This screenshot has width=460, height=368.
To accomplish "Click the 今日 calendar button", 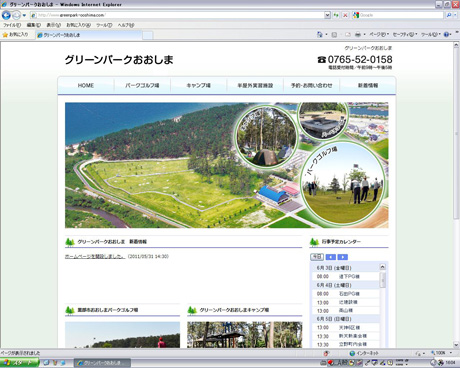I will [317, 257].
